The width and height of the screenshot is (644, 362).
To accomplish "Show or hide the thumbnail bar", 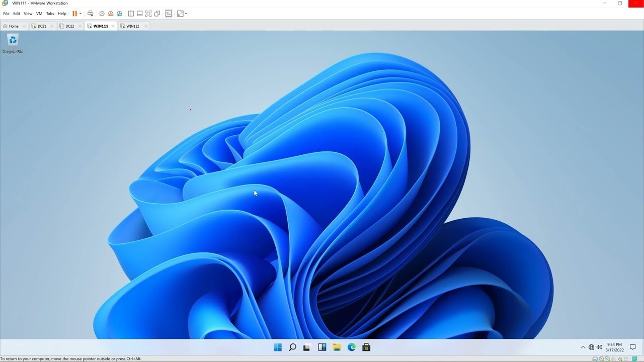I will [x=139, y=14].
